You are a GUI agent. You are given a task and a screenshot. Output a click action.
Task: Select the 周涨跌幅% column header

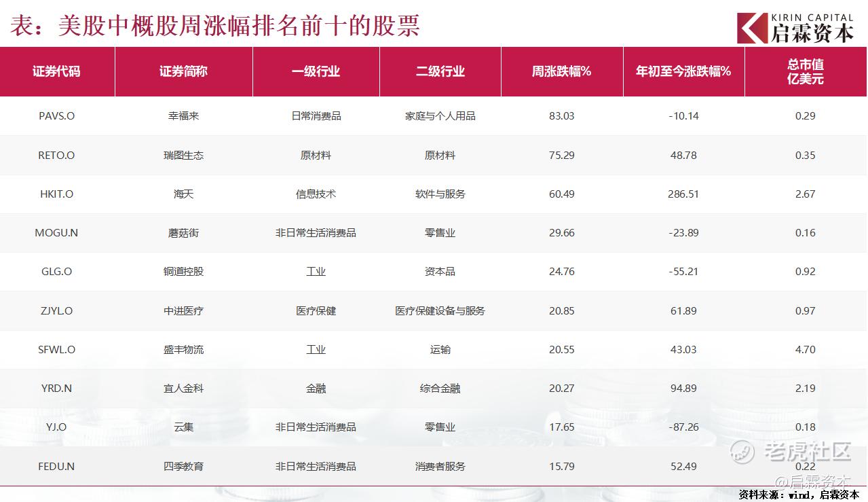click(x=561, y=71)
